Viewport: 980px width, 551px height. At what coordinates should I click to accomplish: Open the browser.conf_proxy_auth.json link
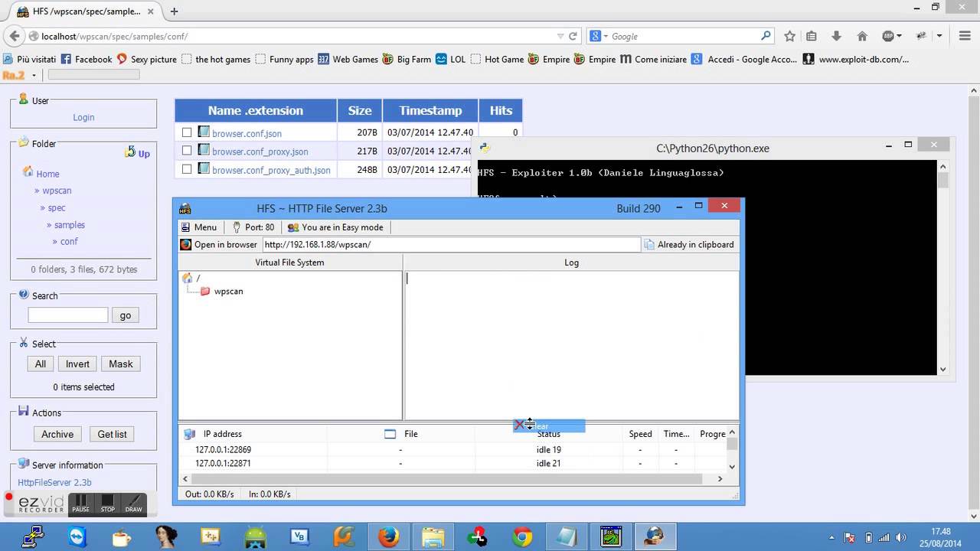click(271, 170)
